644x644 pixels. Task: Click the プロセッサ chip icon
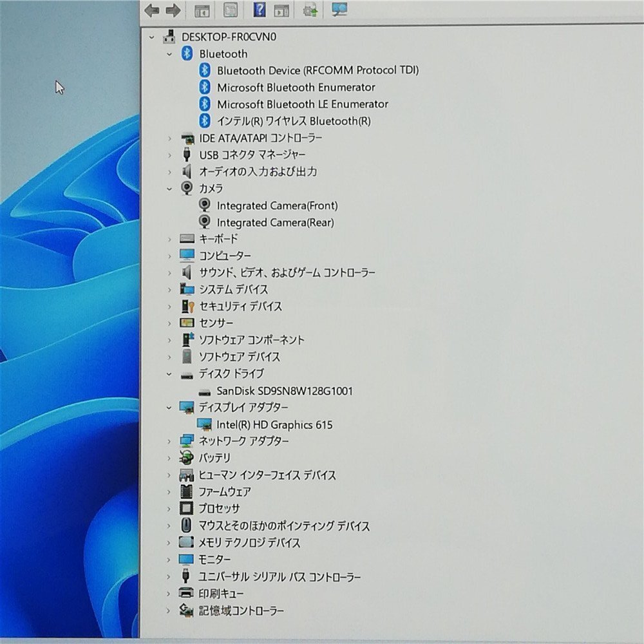pos(187,508)
